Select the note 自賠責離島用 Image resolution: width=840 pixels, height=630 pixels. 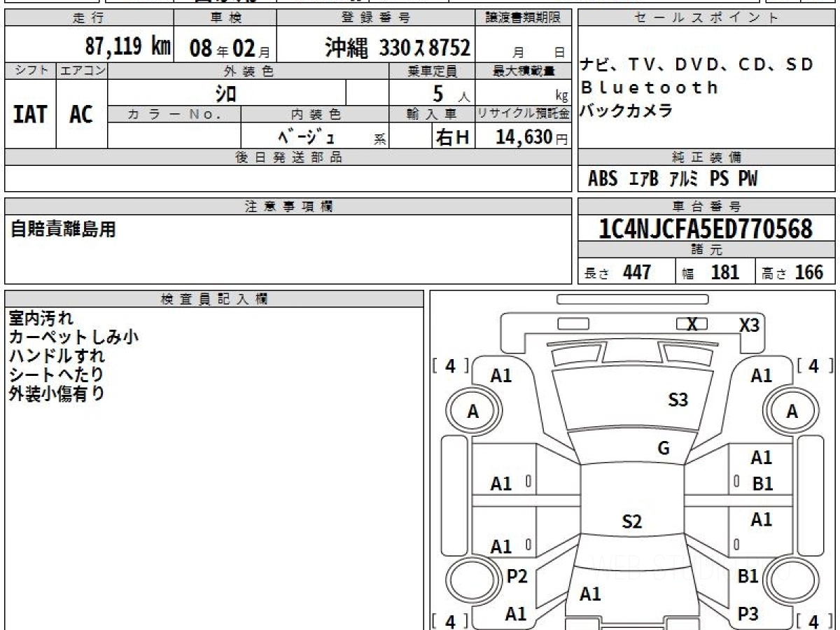[63, 229]
